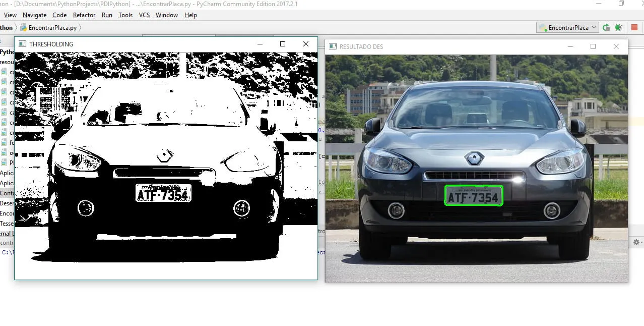Close the THRESHOLDING image window
This screenshot has height=326, width=644.
click(x=306, y=44)
